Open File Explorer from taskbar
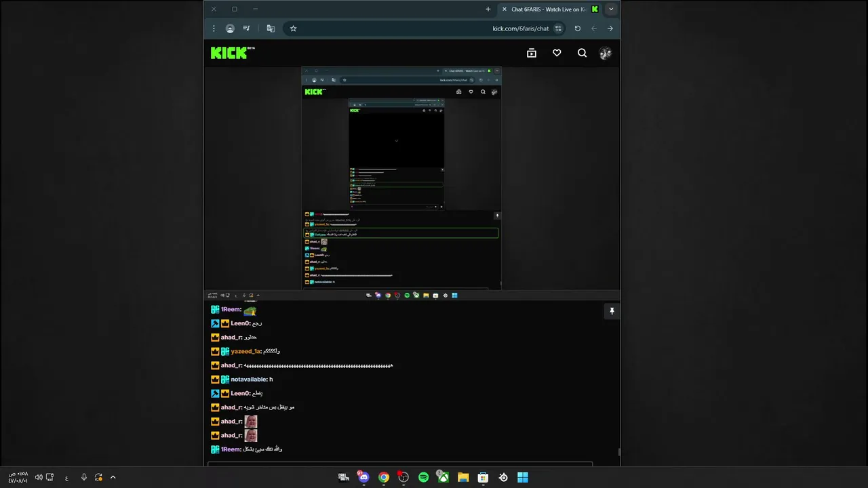868x488 pixels. [463, 477]
